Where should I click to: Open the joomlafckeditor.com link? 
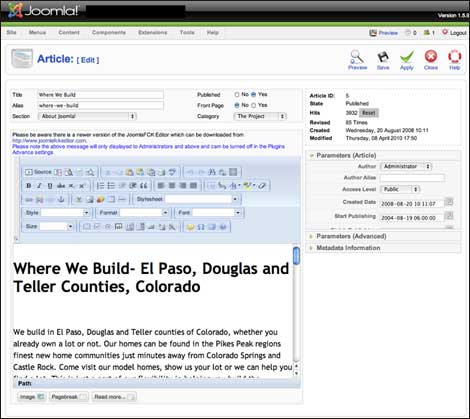coord(49,141)
